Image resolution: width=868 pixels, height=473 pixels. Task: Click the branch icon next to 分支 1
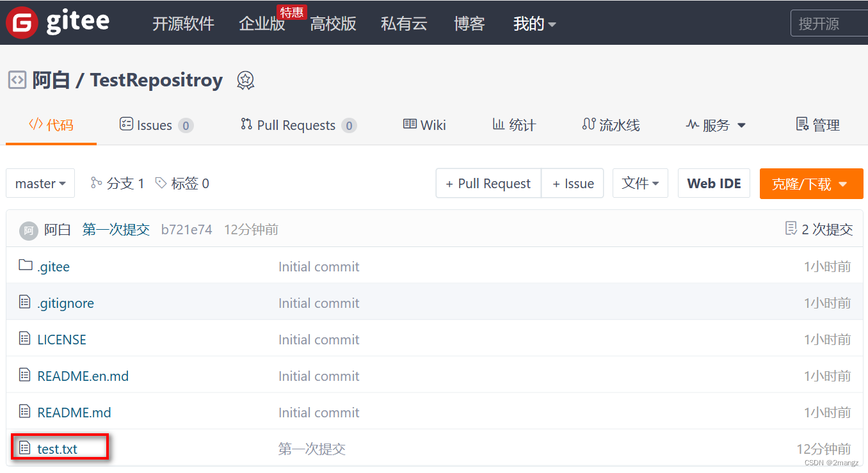tap(97, 183)
